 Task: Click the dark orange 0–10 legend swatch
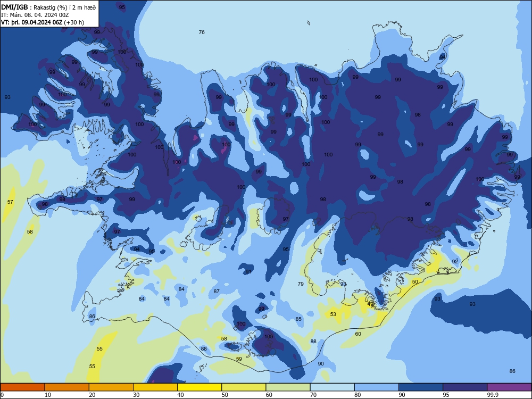22,387
